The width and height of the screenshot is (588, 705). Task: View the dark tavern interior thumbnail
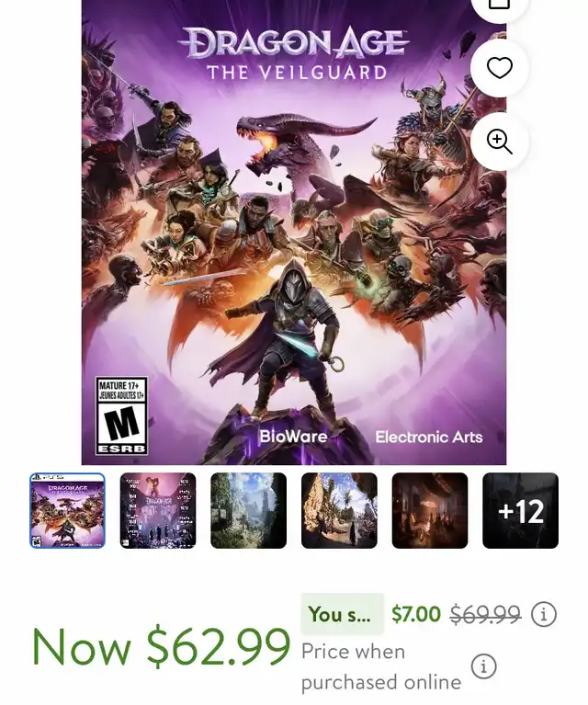pos(430,510)
